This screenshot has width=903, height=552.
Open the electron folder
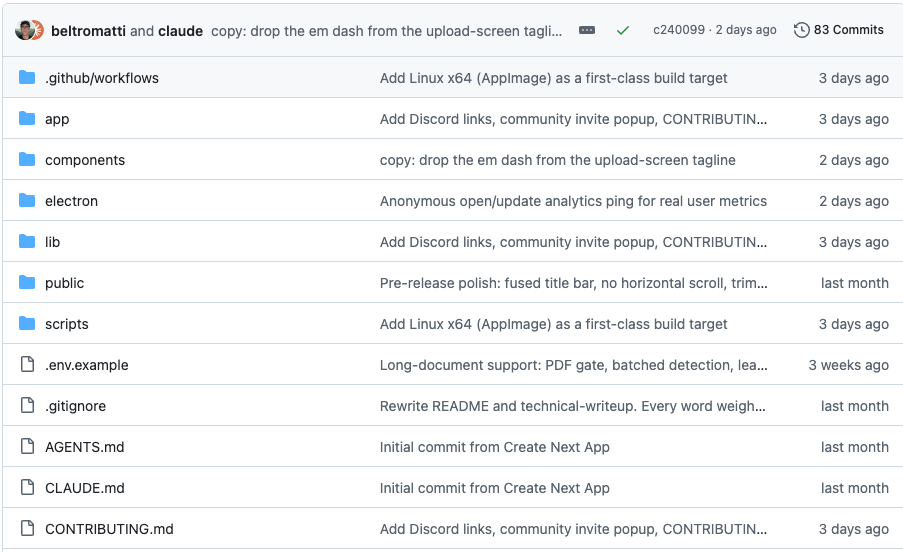pyautogui.click(x=71, y=201)
